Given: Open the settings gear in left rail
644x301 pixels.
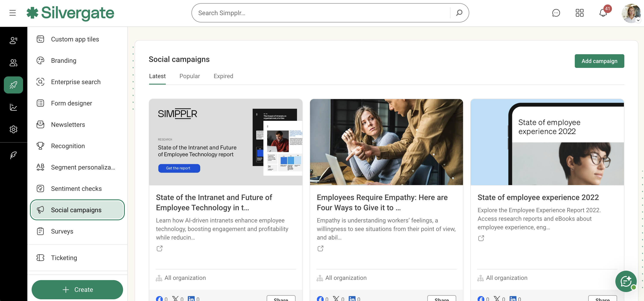Looking at the screenshot, I should (13, 129).
